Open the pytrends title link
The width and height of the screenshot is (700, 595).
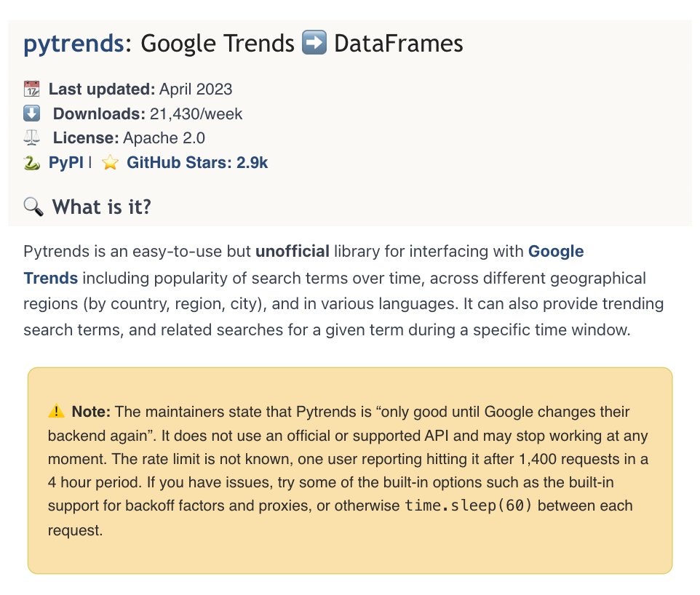(x=73, y=44)
